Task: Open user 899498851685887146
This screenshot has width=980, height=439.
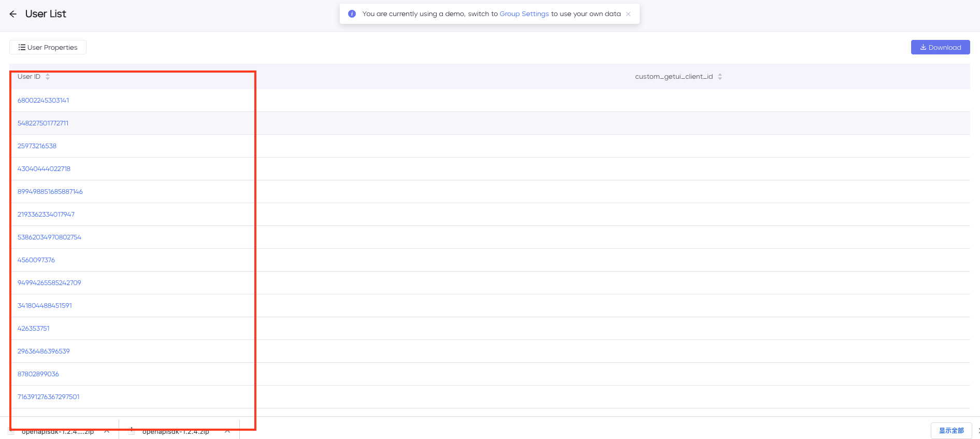Action: point(50,192)
